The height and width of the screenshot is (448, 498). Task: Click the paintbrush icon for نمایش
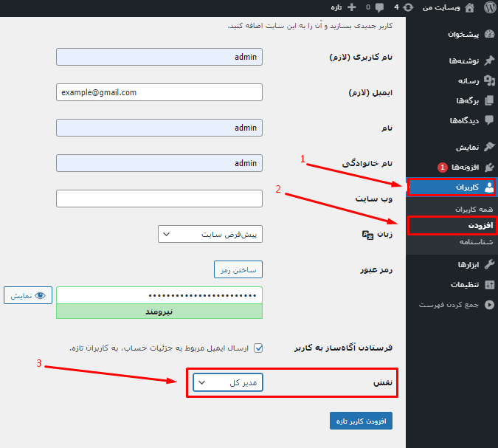coord(489,147)
